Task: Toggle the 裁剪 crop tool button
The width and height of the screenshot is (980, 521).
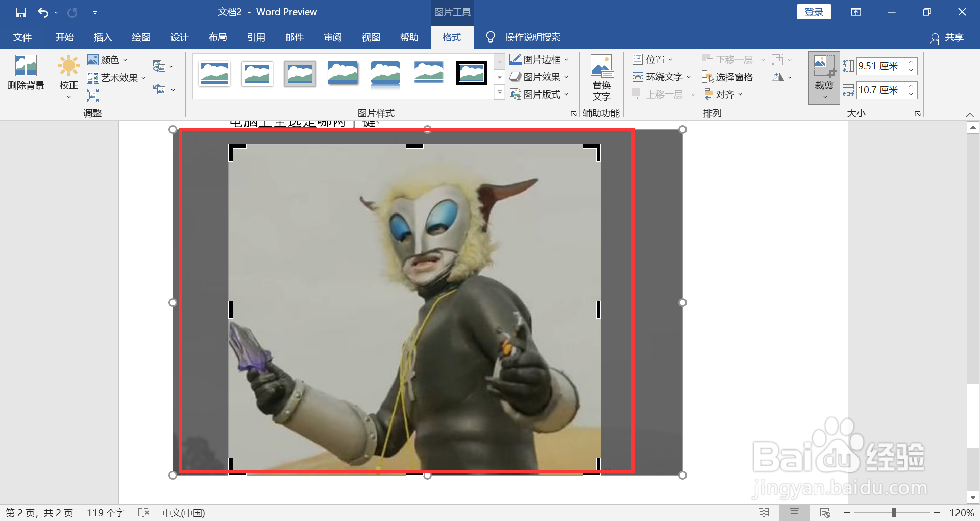Action: pos(824,72)
